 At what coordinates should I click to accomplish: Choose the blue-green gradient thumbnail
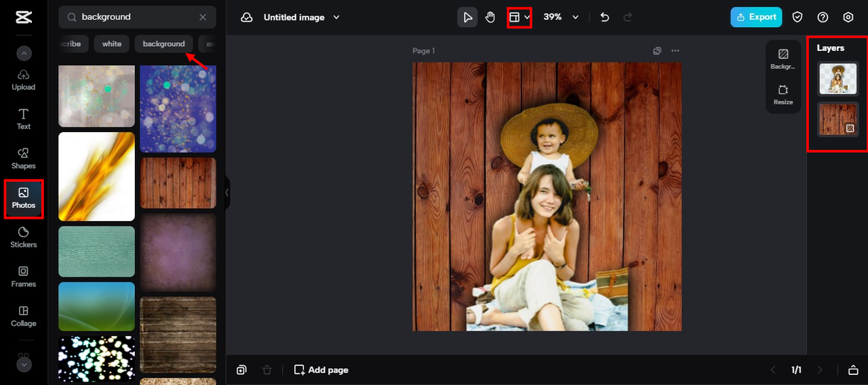click(x=96, y=306)
